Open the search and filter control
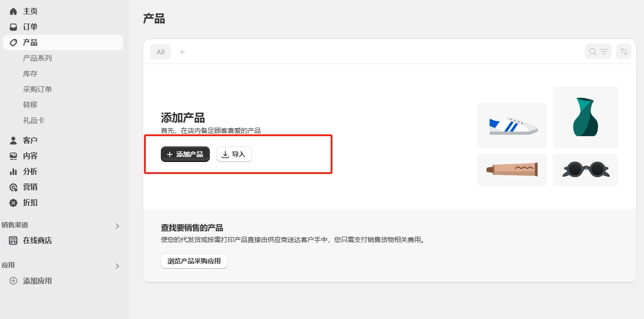644x319 pixels. tap(598, 51)
